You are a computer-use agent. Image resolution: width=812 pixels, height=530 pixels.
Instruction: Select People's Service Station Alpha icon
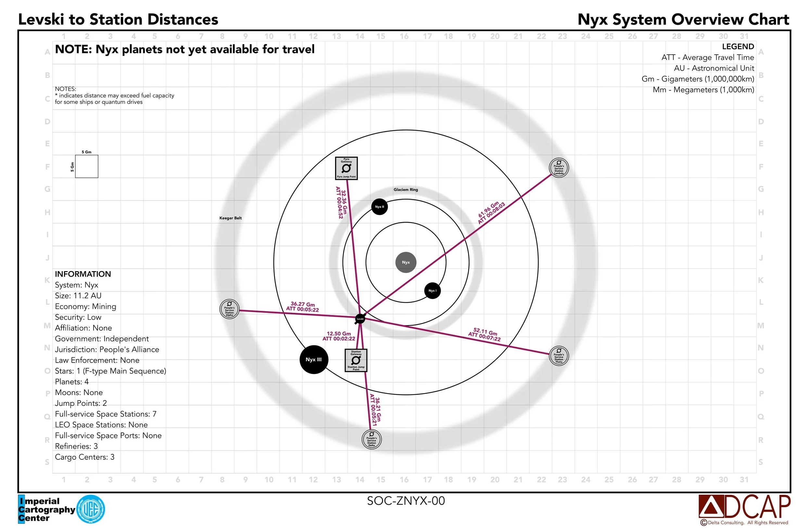(x=229, y=309)
